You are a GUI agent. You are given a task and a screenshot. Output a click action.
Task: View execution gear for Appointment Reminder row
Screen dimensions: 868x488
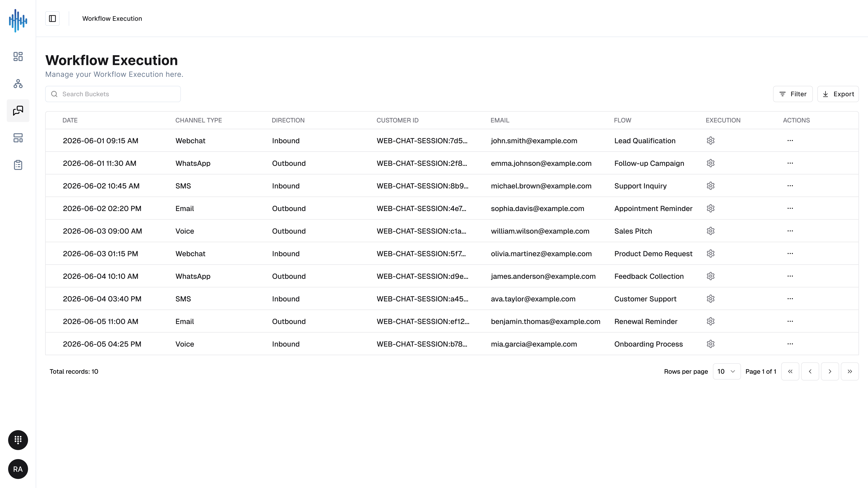tap(711, 208)
